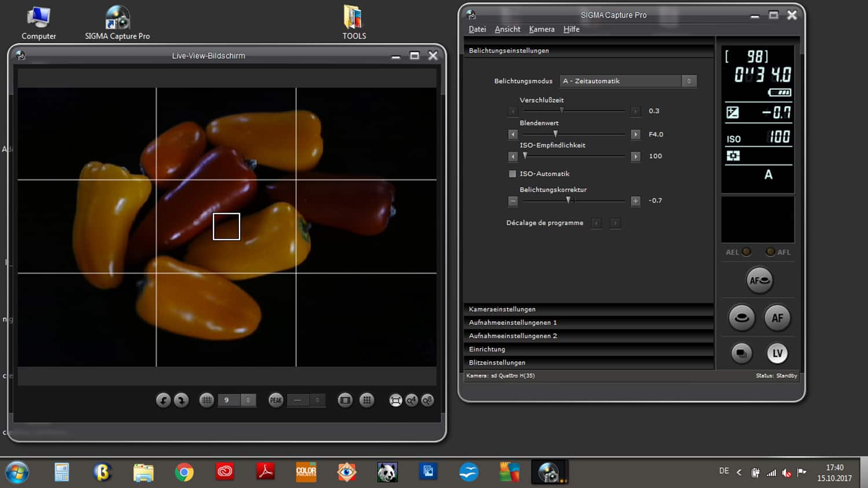Screen dimensions: 868x488
Task: Decrease Blendenwert with left arrow
Action: pyautogui.click(x=513, y=134)
